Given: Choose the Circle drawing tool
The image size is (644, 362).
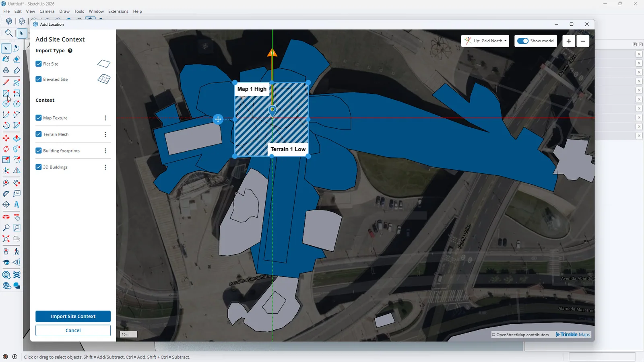Looking at the screenshot, I should [6, 104].
